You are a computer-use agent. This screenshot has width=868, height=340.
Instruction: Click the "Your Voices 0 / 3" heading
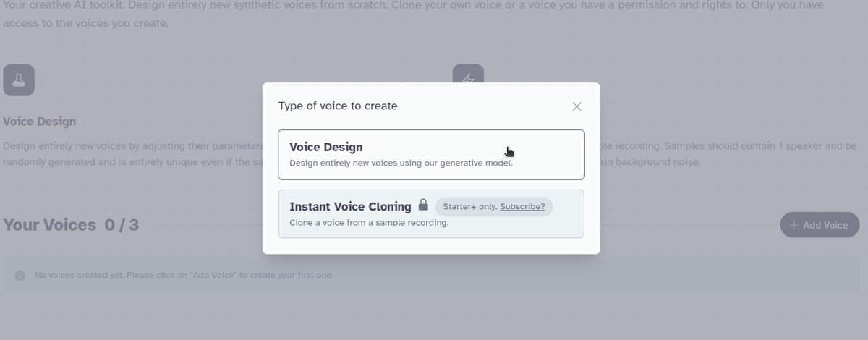point(71,225)
